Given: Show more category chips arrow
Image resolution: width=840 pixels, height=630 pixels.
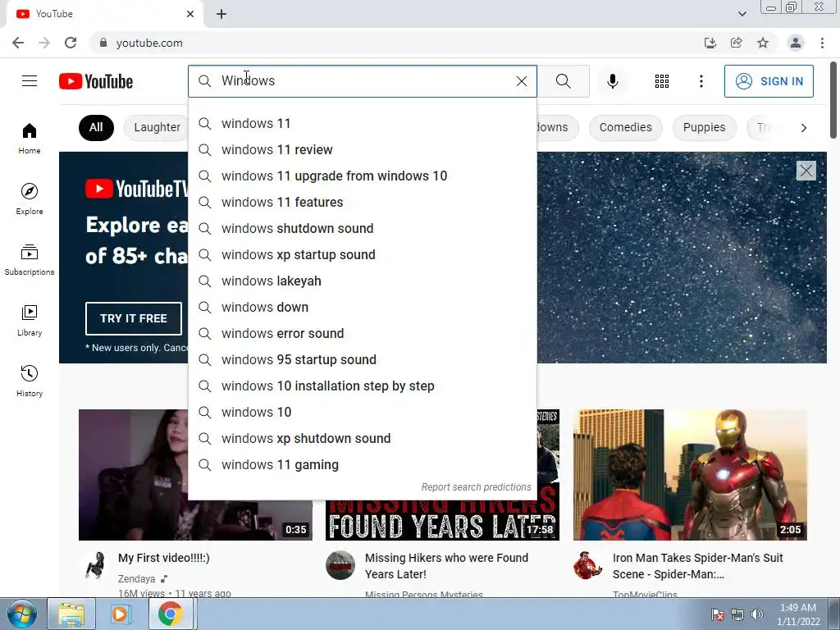Looking at the screenshot, I should click(803, 127).
